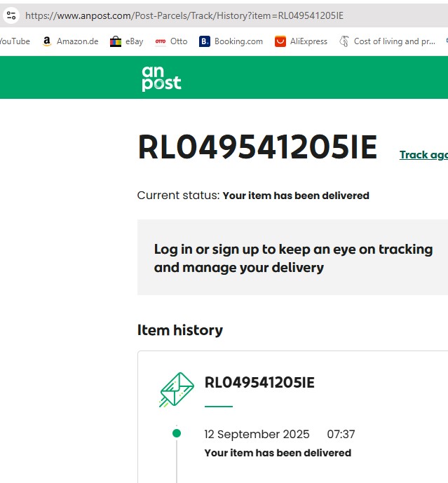Viewport: 448px width, 483px height.
Task: Select the large RL049541205IE tracking heading
Action: point(257,148)
